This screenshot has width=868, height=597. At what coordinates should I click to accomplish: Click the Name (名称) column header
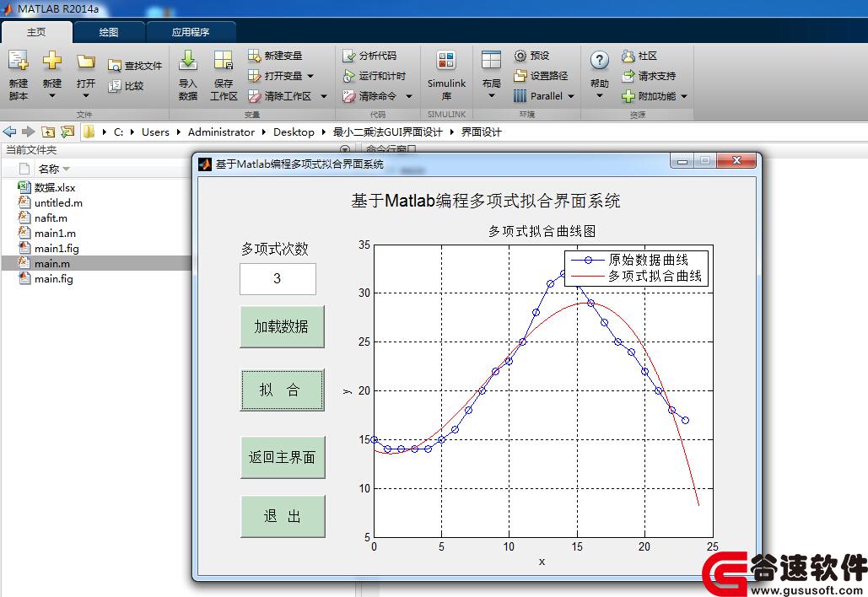pos(49,169)
